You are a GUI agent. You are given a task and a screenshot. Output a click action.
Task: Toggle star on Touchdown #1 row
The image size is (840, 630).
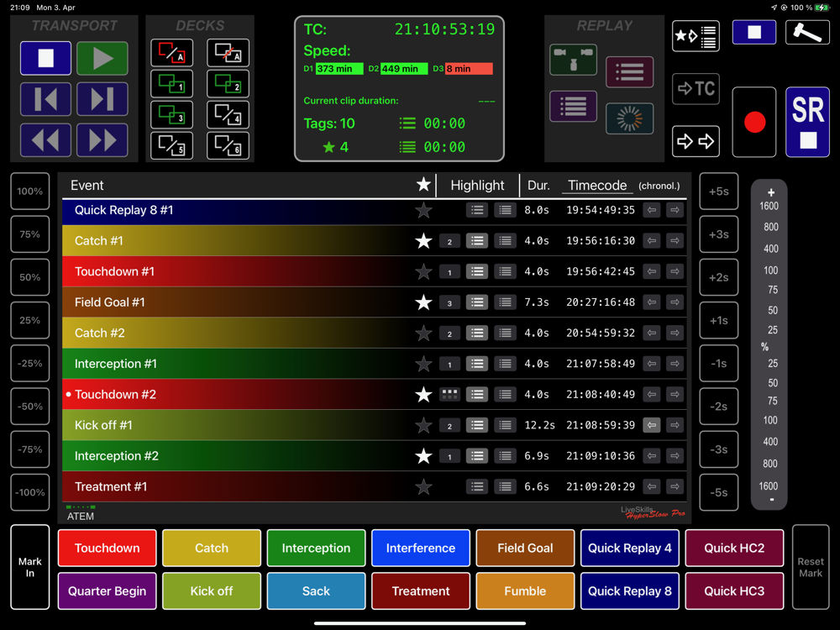(x=423, y=271)
